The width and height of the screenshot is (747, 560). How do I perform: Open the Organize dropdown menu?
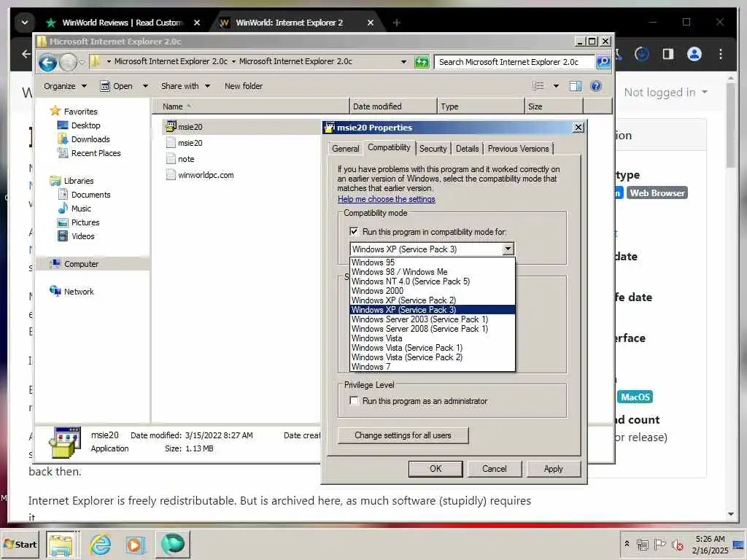(65, 86)
